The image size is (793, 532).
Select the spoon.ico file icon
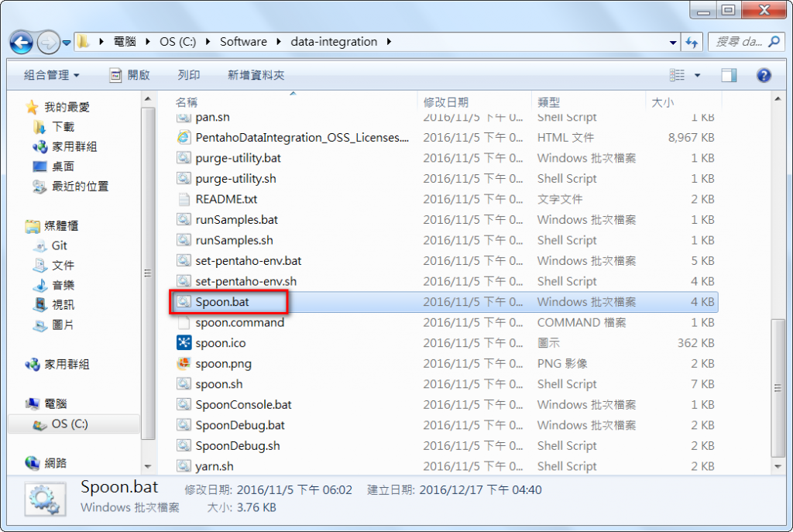coord(184,343)
